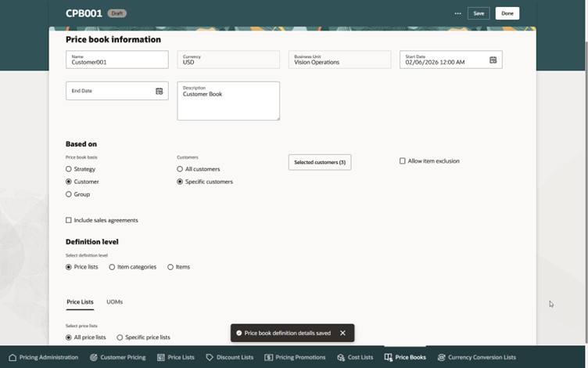Enable Allow item exclusion checkbox

coord(403,161)
